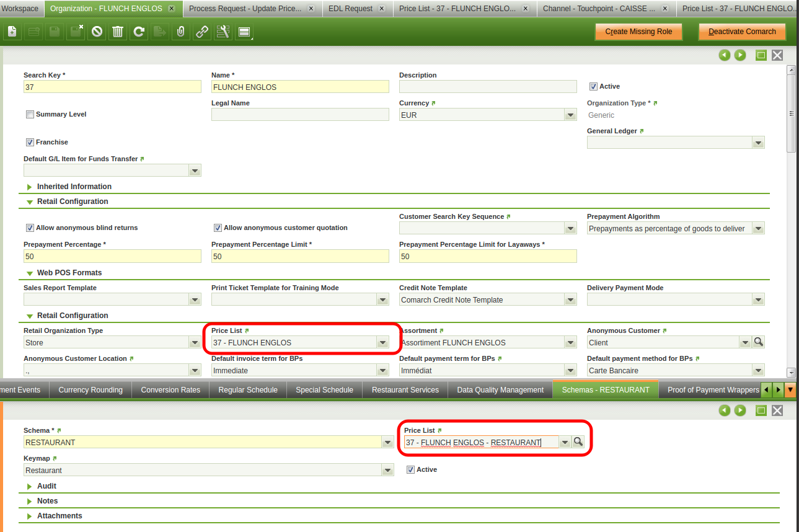Open the Prepayment Algorithm dropdown
799x532 pixels.
point(757,229)
